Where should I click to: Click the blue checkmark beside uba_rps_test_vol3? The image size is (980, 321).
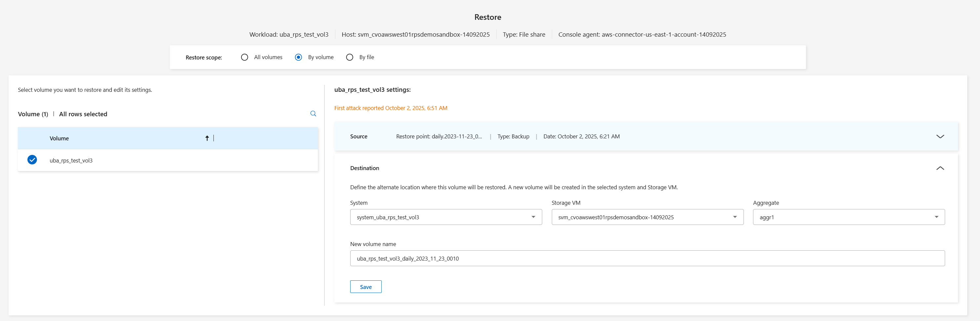32,160
